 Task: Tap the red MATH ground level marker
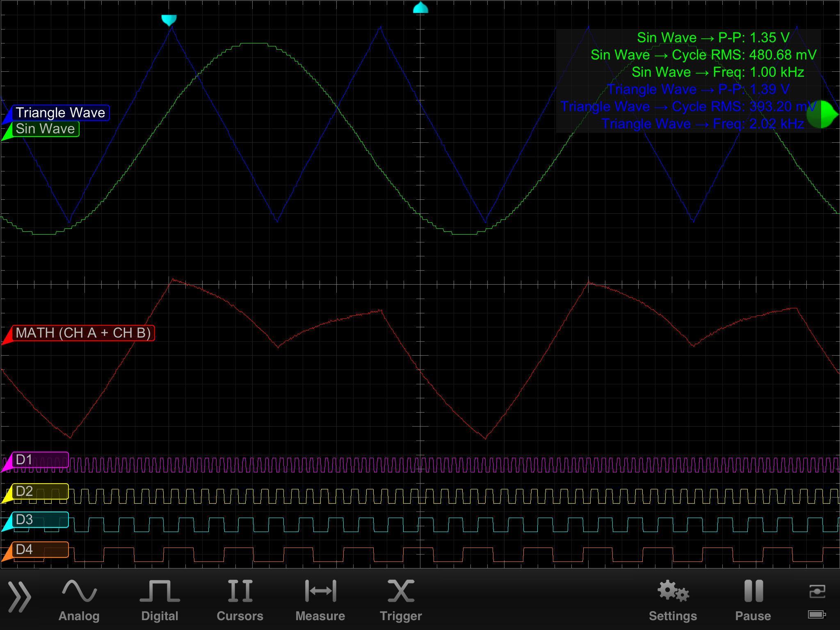[7, 337]
